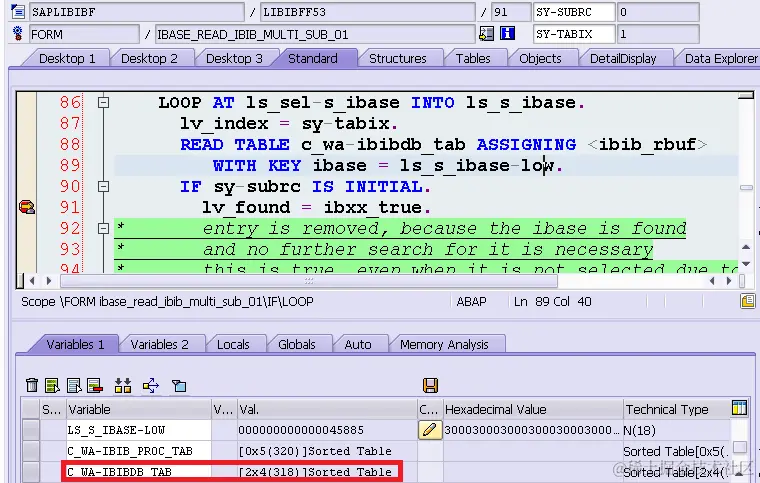Click the gray list icon in the variables toolbar
Viewport: 760px width, 483px height.
pyautogui.click(x=74, y=385)
